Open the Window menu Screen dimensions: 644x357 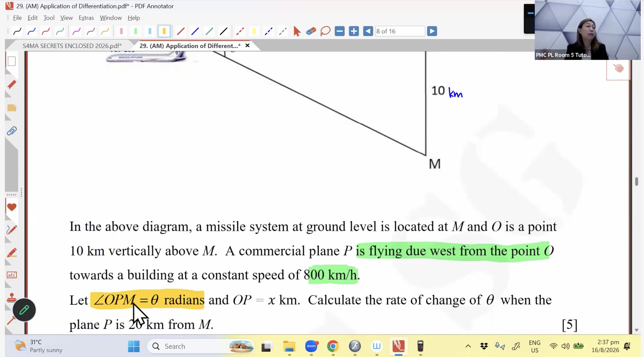(111, 18)
